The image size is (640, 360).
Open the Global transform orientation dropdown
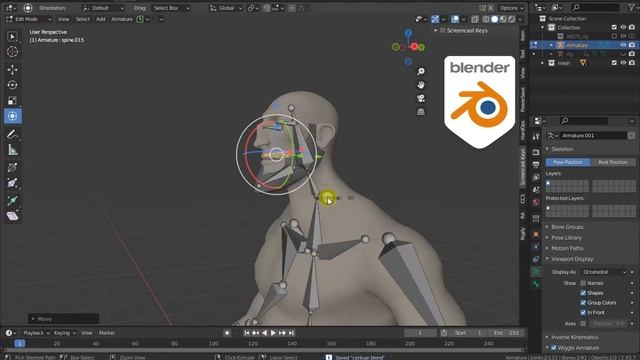(226, 8)
